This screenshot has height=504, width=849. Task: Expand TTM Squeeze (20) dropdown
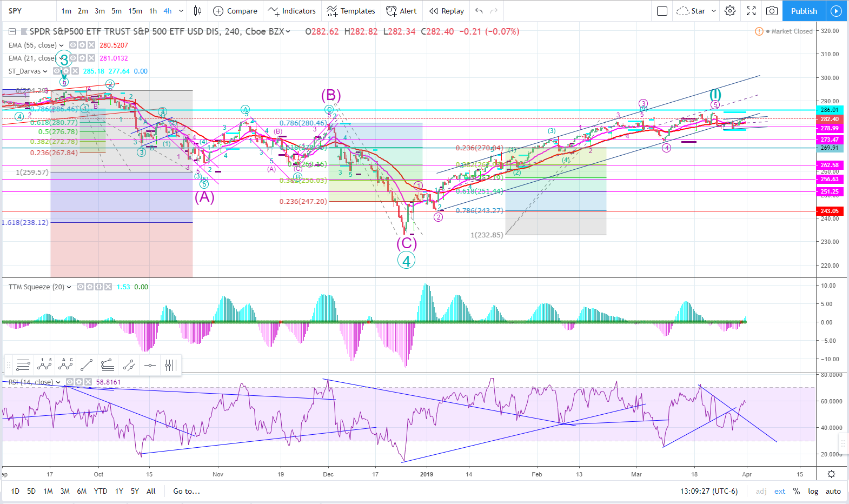[x=69, y=287]
